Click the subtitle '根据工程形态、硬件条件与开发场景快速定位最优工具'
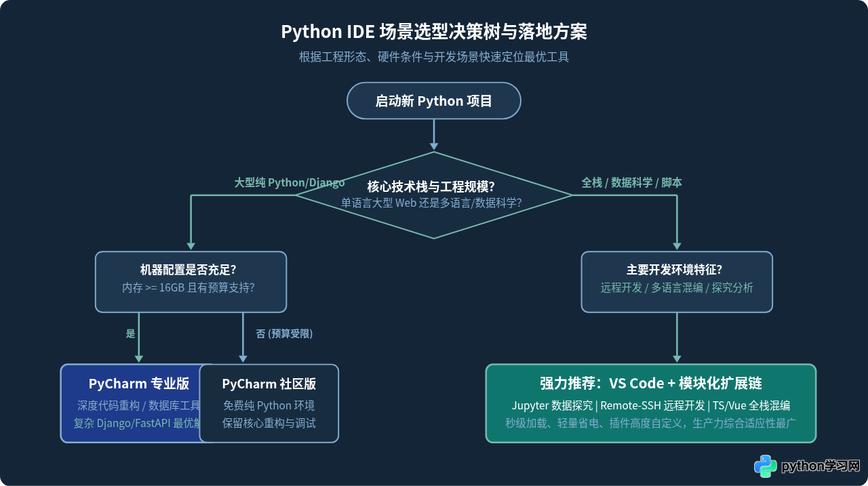The width and height of the screenshot is (868, 486). 434,57
